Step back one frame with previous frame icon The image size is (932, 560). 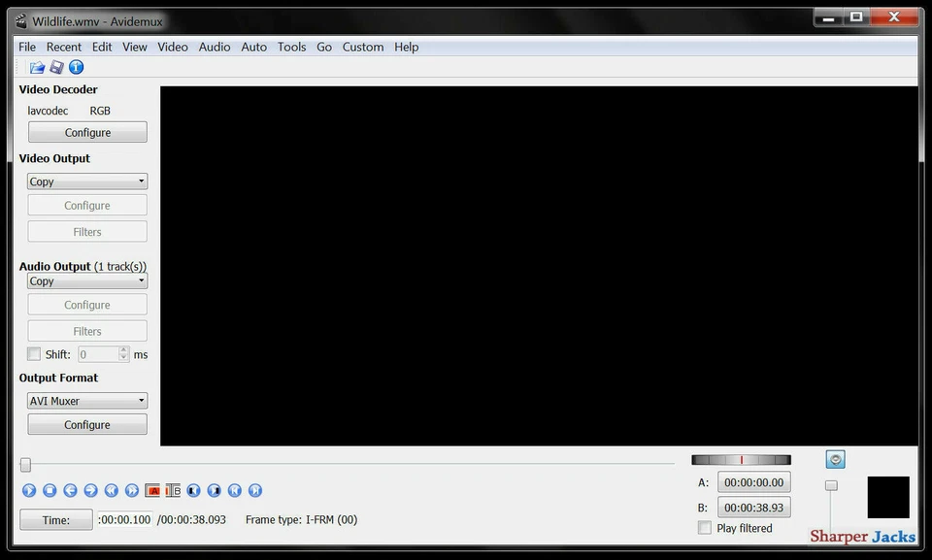pos(70,490)
